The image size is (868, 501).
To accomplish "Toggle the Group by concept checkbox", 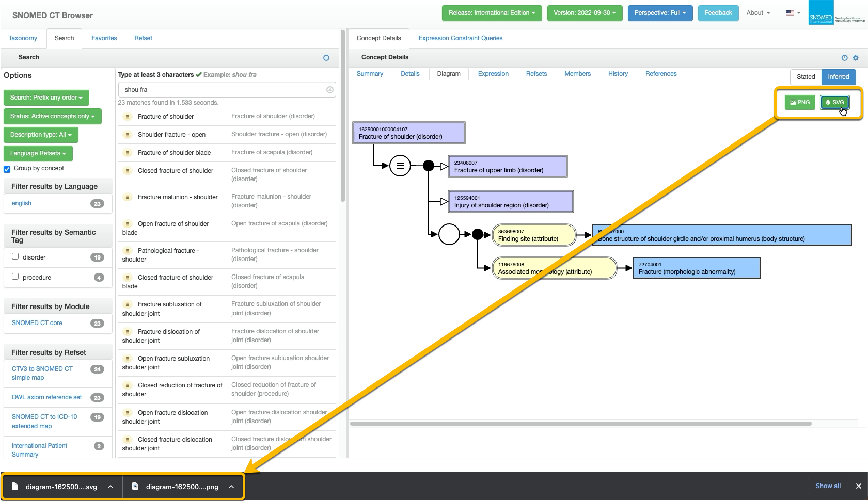I will (7, 169).
